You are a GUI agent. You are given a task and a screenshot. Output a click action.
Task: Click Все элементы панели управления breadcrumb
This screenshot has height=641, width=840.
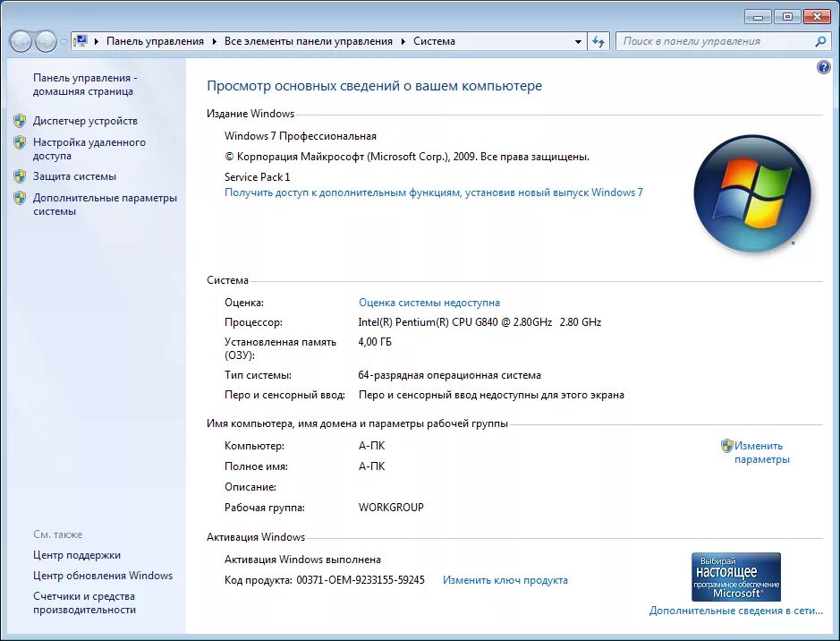point(309,41)
